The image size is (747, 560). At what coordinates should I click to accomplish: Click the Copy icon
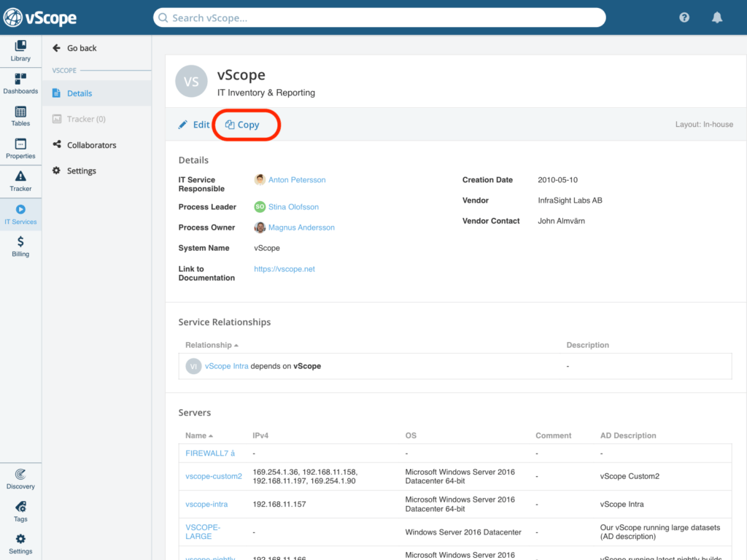(x=230, y=125)
